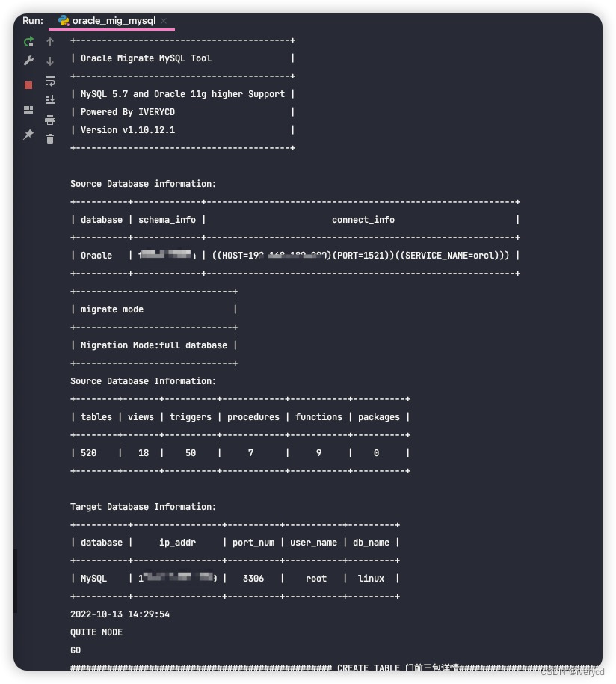Click the 'GO' output line
The width and height of the screenshot is (616, 684).
tap(76, 650)
